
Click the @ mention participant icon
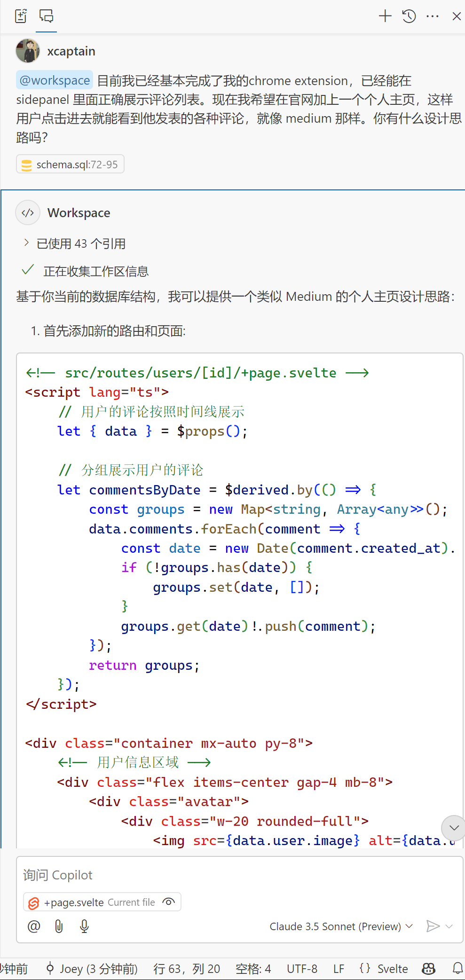(x=34, y=926)
